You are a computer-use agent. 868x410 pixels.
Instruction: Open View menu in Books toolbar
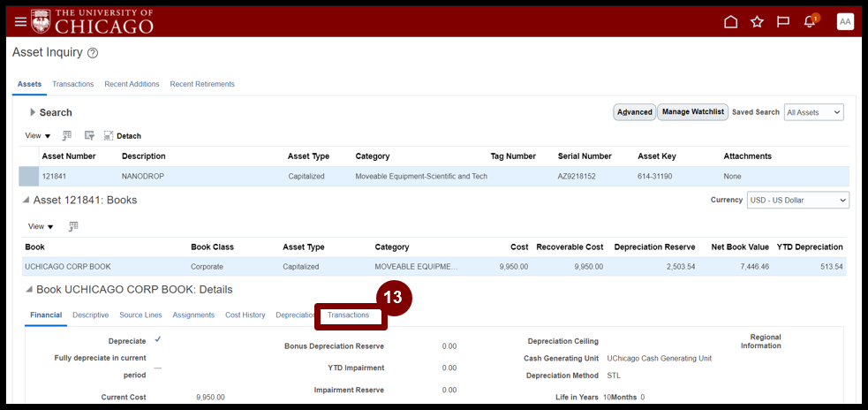[x=41, y=226]
